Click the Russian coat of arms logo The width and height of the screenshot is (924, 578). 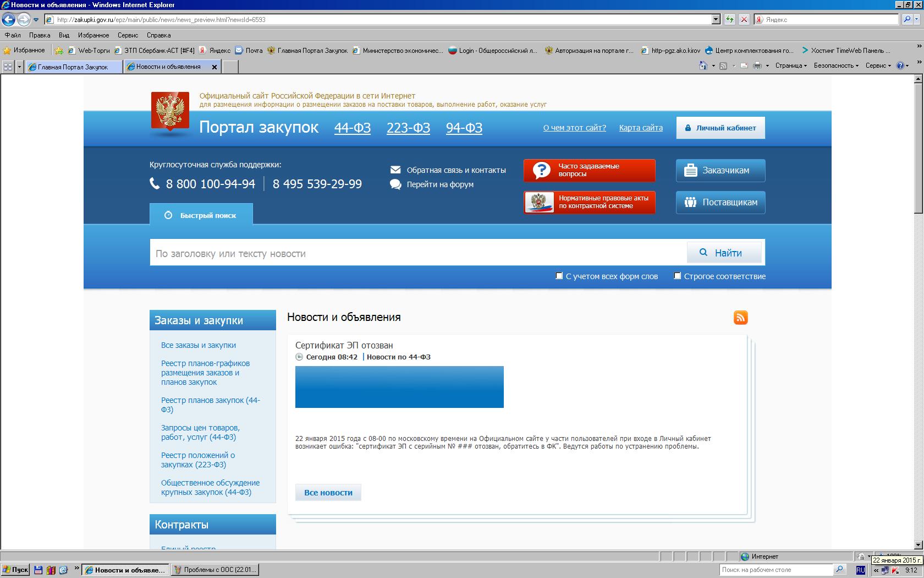170,113
